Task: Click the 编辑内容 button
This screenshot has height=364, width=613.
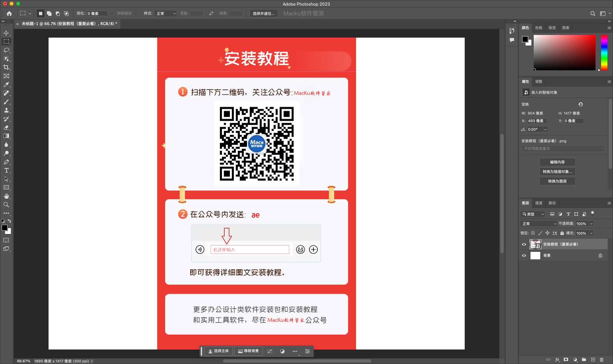Action: click(x=557, y=162)
